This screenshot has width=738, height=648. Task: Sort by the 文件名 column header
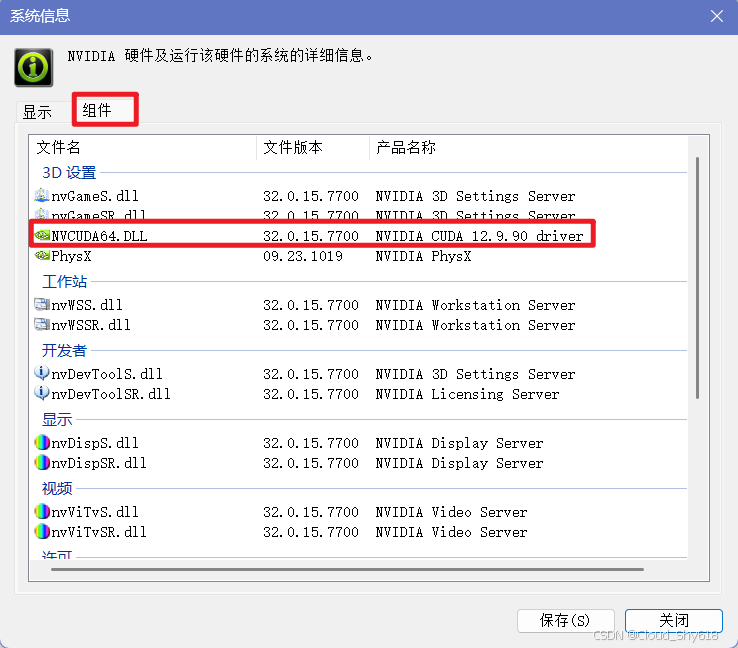click(x=143, y=148)
